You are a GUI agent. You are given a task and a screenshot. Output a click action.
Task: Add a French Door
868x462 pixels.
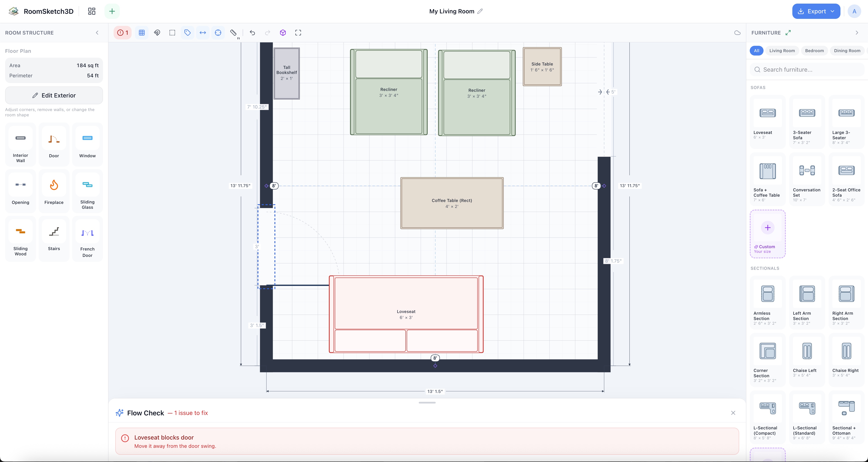click(88, 239)
